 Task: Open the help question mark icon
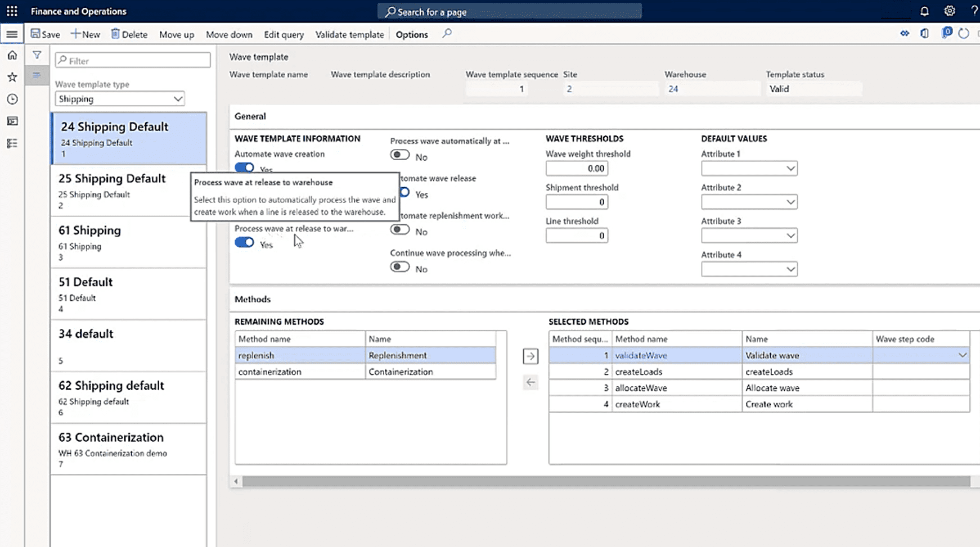tap(974, 11)
